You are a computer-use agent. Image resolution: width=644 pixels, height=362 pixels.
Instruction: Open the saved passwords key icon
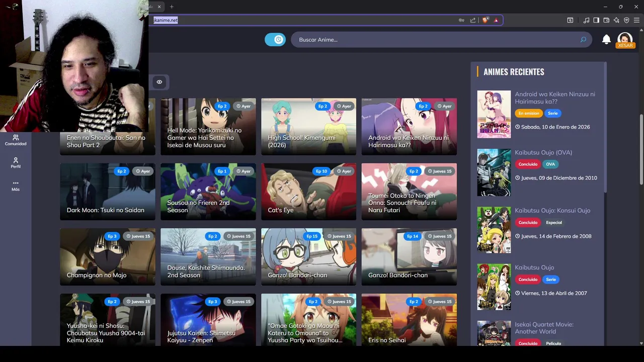tap(461, 20)
